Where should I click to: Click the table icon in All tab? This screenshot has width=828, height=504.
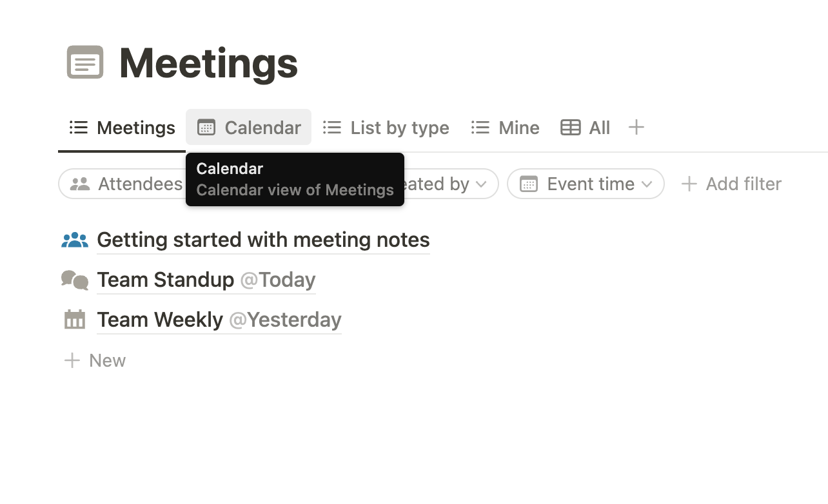571,128
